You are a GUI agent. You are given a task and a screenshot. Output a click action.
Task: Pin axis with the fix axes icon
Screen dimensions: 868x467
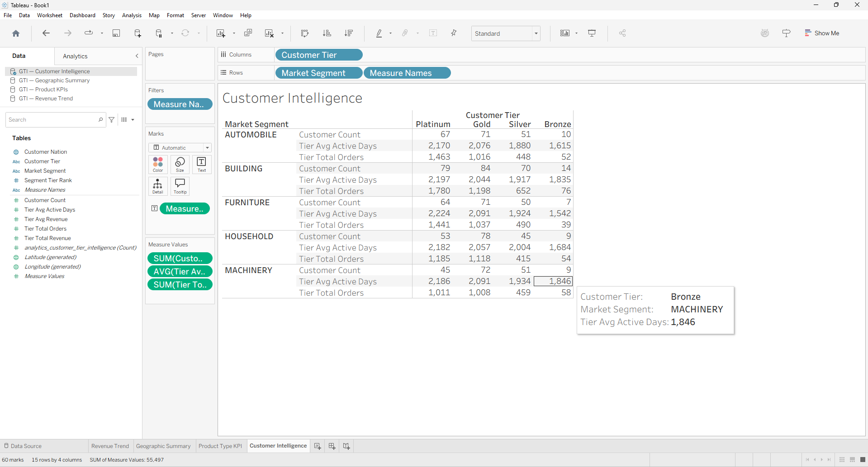[x=454, y=33]
